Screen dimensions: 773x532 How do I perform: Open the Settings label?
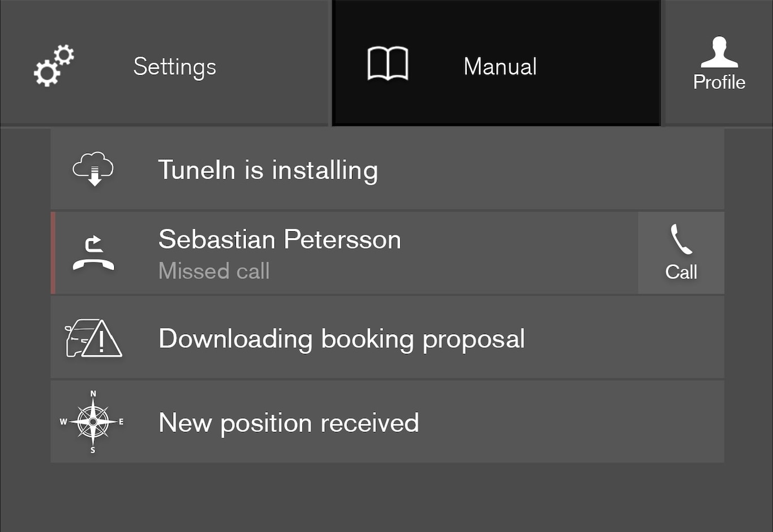(175, 67)
